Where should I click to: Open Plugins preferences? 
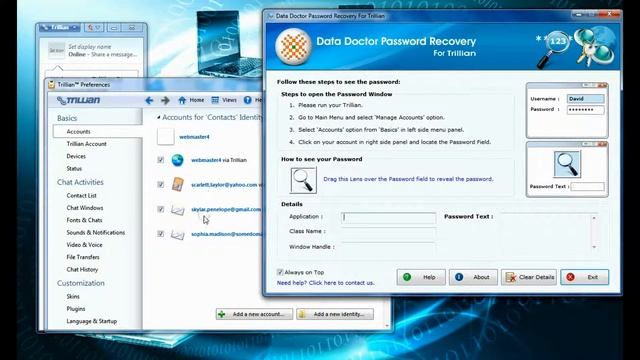[76, 309]
